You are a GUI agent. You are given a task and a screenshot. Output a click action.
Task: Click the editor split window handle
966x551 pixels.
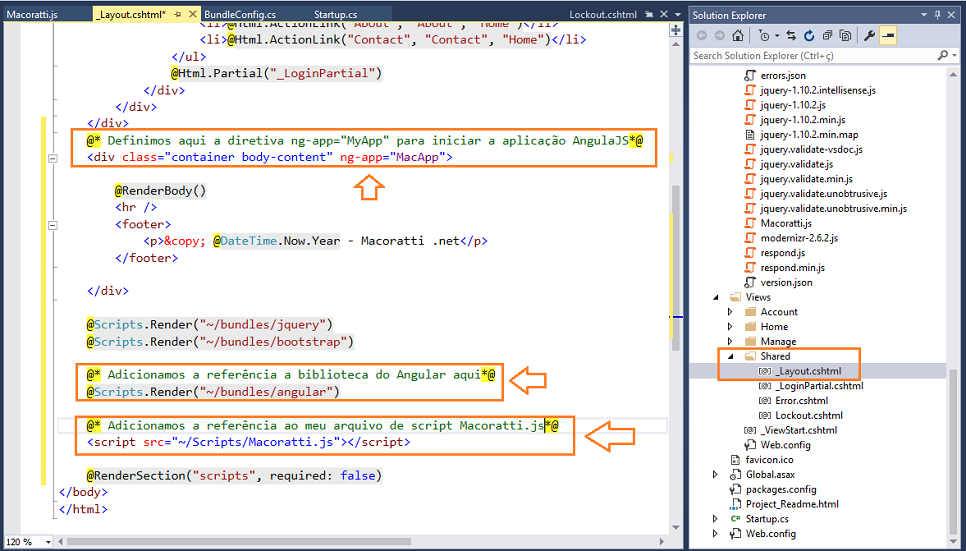(x=676, y=30)
